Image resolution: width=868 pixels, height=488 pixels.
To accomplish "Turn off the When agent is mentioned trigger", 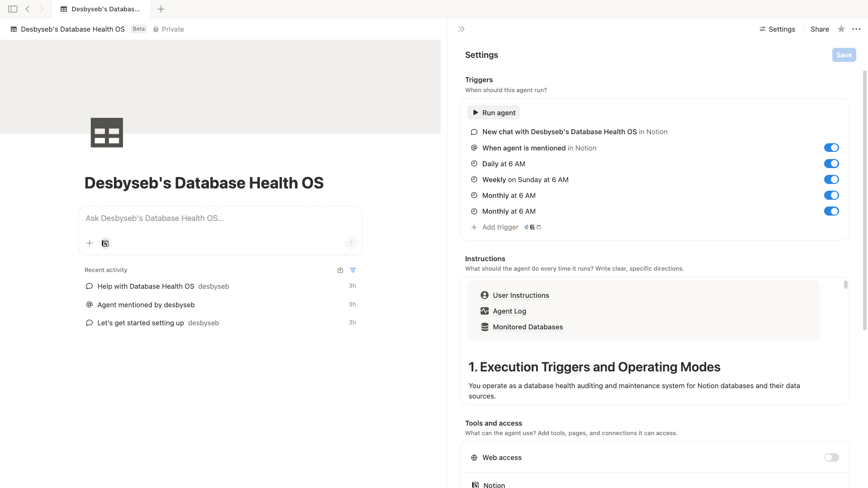I will click(832, 147).
